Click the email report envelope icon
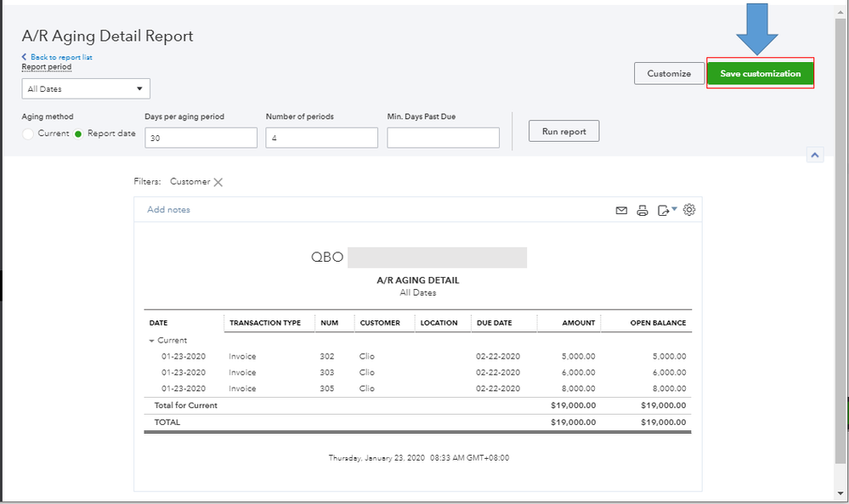 pyautogui.click(x=621, y=210)
